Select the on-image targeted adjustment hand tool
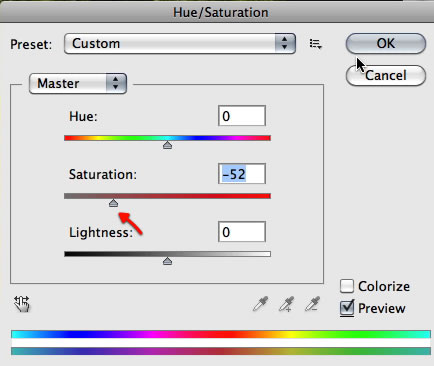Image resolution: width=434 pixels, height=366 pixels. click(22, 304)
